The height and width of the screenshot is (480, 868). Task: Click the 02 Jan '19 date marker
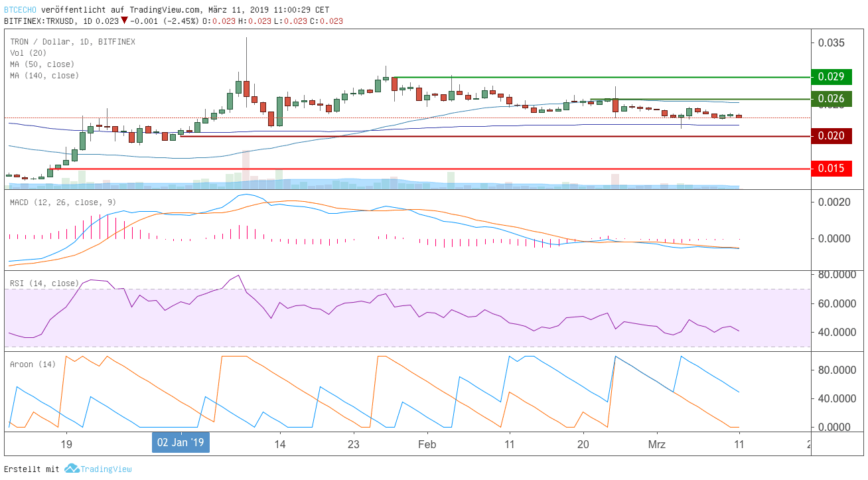[181, 442]
